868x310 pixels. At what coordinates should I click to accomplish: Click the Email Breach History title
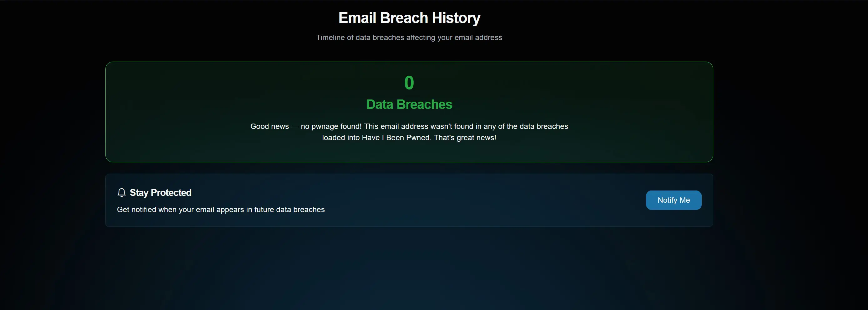(x=409, y=18)
